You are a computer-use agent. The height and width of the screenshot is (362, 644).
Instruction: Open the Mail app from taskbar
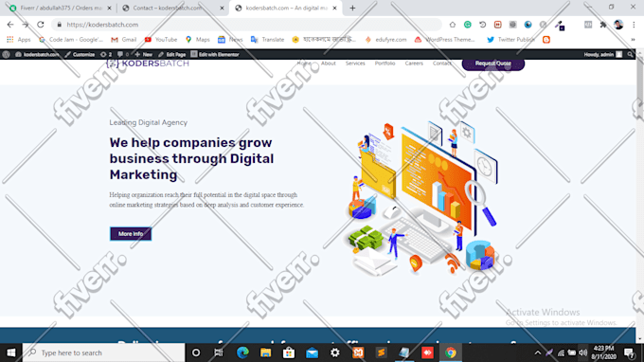(312, 353)
